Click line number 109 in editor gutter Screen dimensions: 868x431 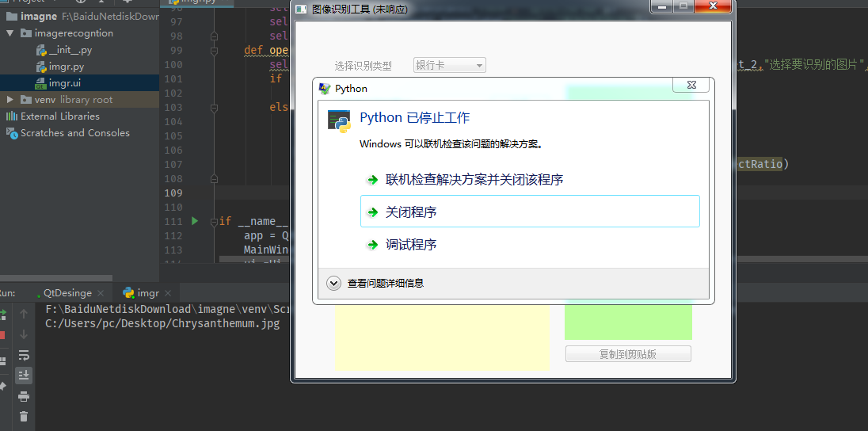173,193
